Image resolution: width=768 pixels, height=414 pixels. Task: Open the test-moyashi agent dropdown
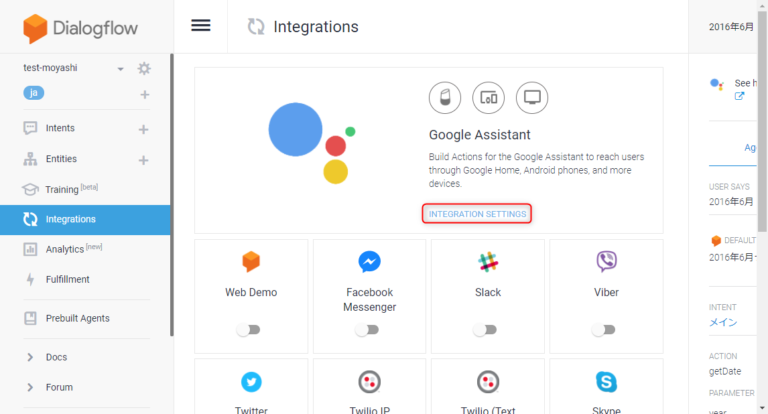coord(120,69)
